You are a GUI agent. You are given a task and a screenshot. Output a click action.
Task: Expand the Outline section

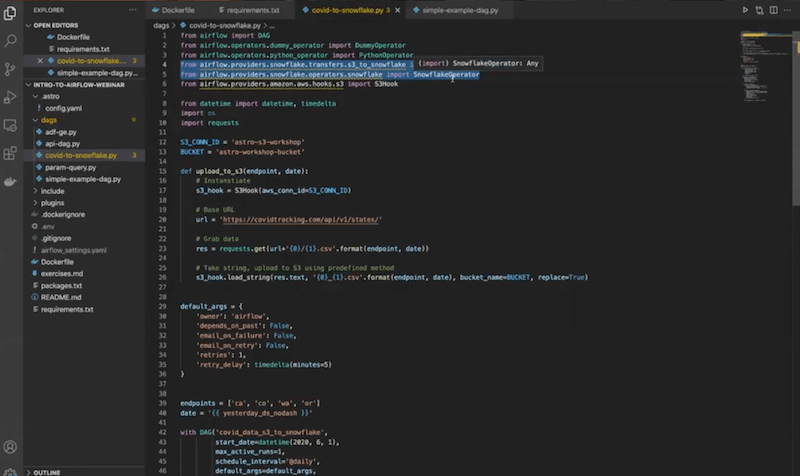[46, 471]
